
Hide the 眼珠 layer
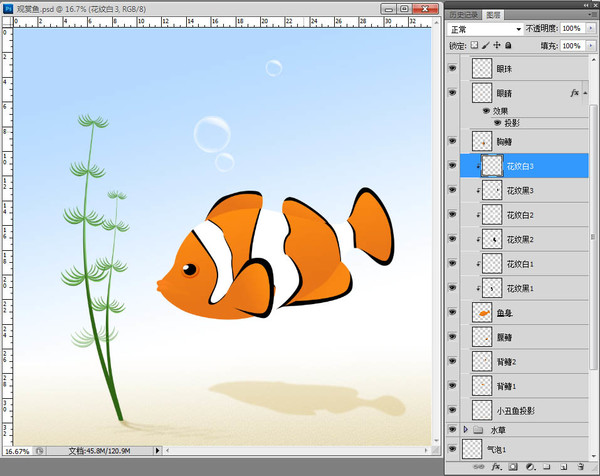click(x=452, y=68)
